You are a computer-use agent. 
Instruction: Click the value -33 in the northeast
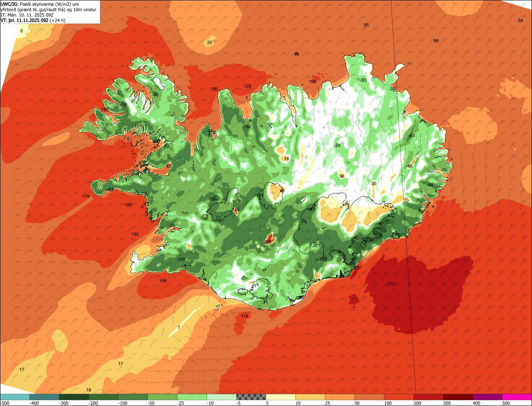363,80
